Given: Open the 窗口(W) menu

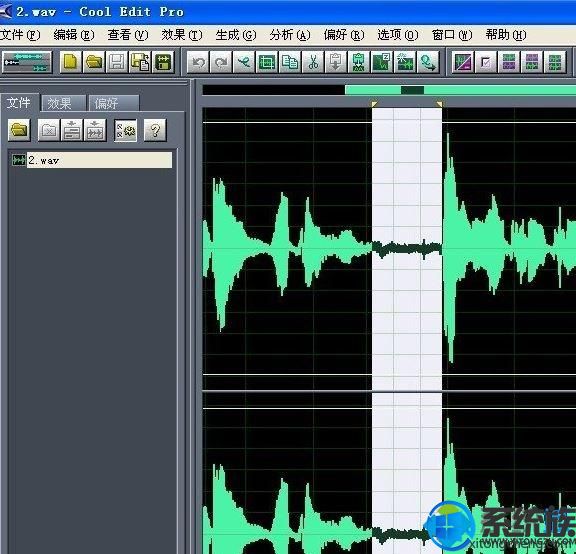Looking at the screenshot, I should coord(452,35).
